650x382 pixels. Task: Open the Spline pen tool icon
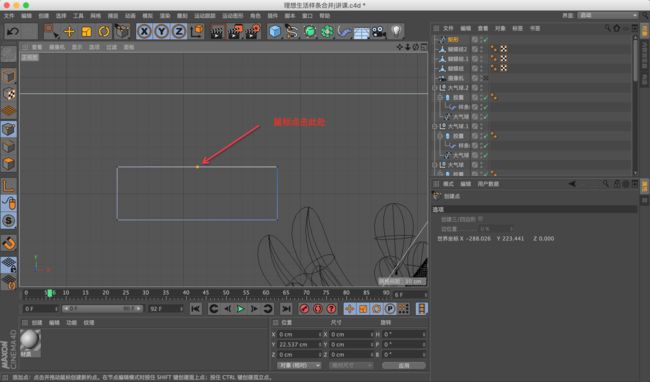[x=292, y=31]
